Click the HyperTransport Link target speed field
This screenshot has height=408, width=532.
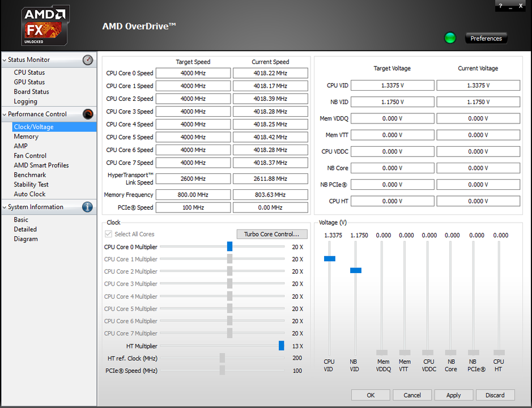(x=193, y=178)
